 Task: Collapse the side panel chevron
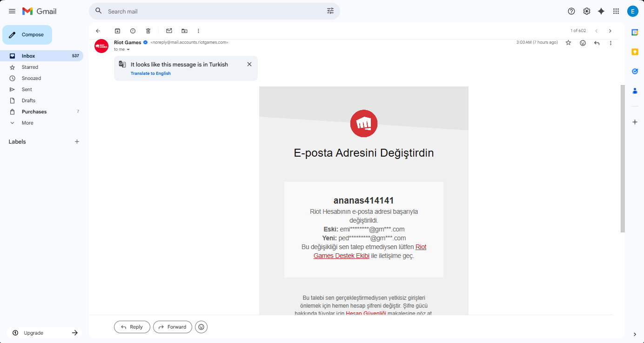635,334
